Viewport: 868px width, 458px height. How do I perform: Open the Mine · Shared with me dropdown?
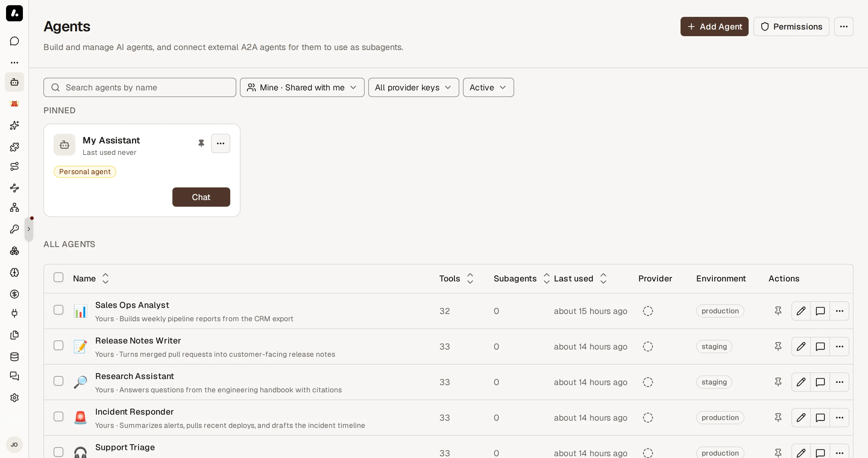point(302,88)
